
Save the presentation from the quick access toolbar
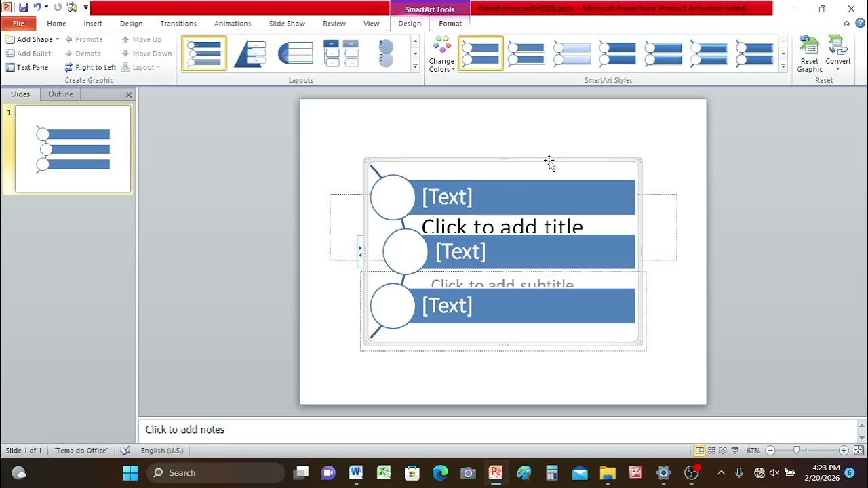click(23, 7)
